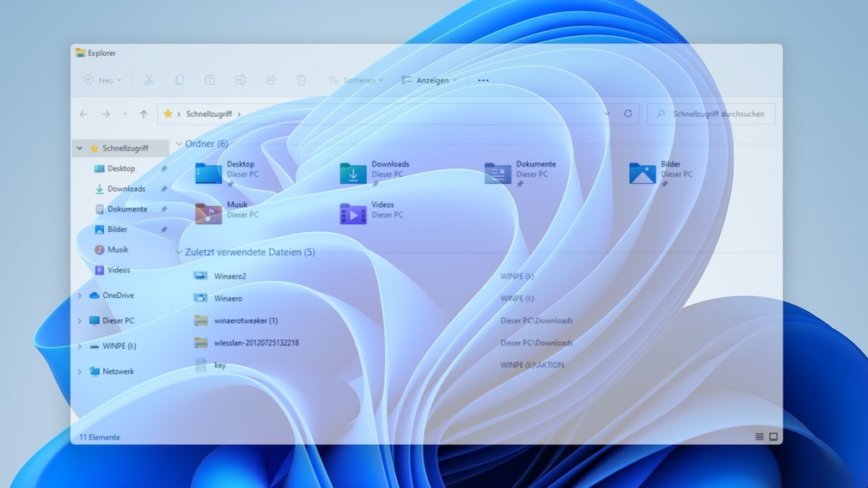Select the Musik folder icon in Ordner
The width and height of the screenshot is (868, 488).
point(209,214)
